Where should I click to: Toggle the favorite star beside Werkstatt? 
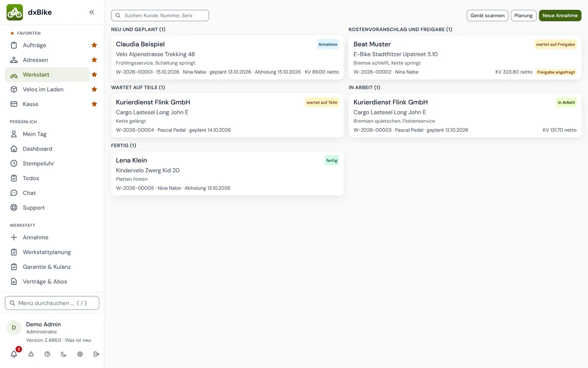click(94, 75)
